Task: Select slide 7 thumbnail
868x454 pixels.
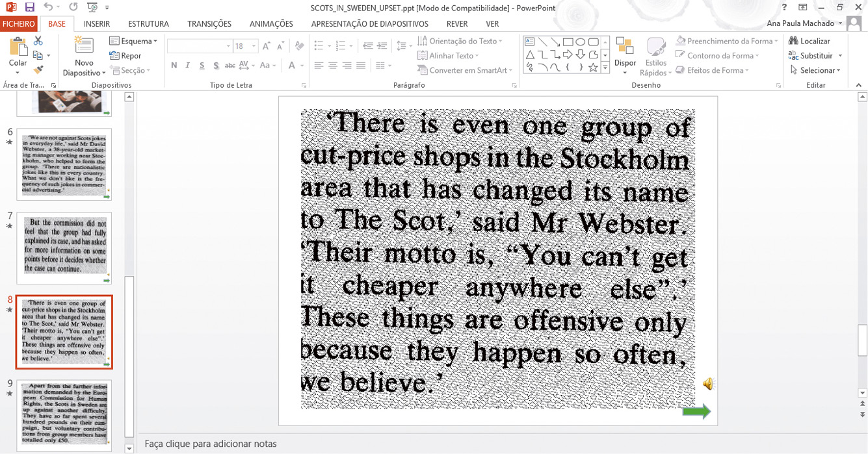Action: [64, 247]
